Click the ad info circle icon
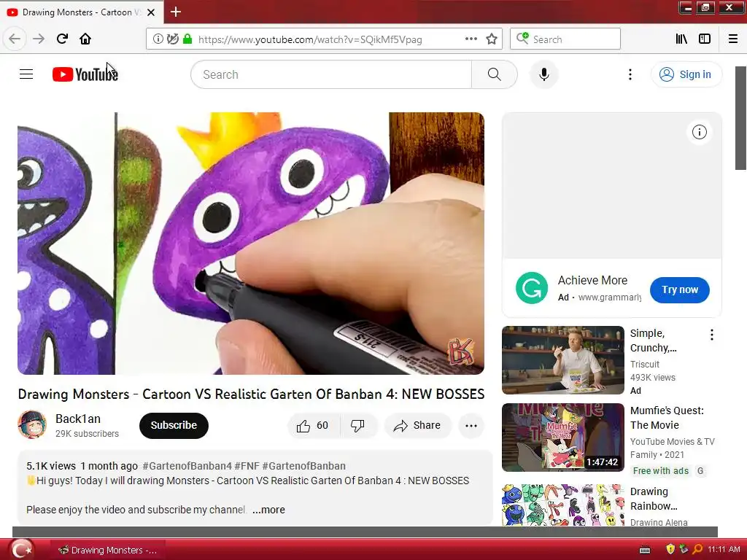The height and width of the screenshot is (560, 747). [699, 132]
